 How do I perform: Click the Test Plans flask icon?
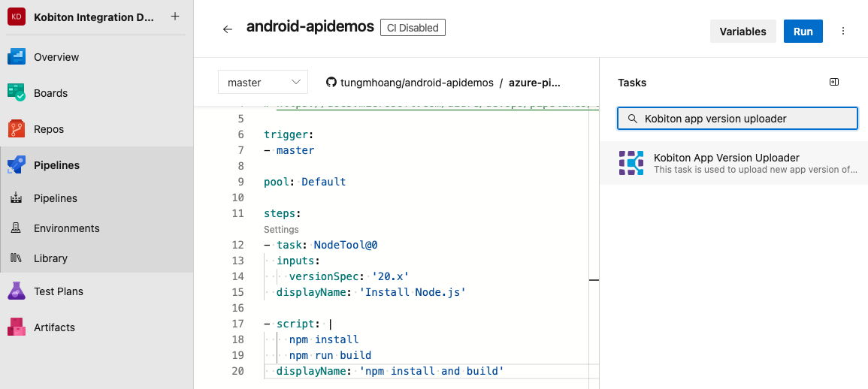pos(17,291)
